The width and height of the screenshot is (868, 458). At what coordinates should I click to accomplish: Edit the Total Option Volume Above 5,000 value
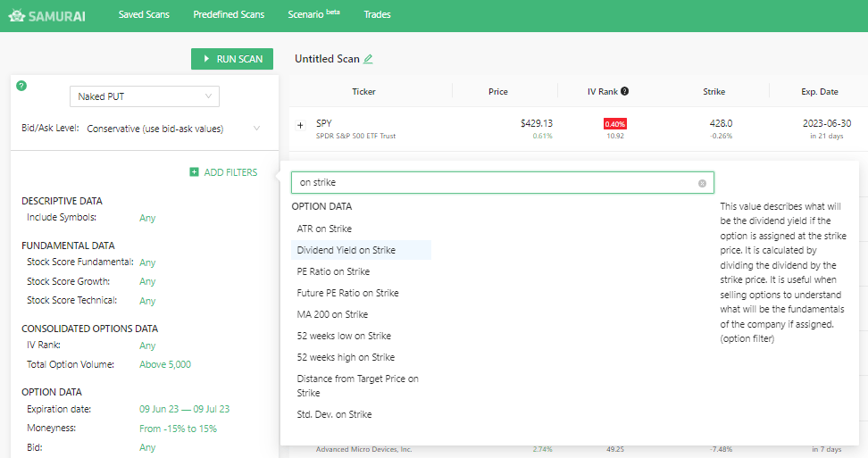(x=165, y=364)
